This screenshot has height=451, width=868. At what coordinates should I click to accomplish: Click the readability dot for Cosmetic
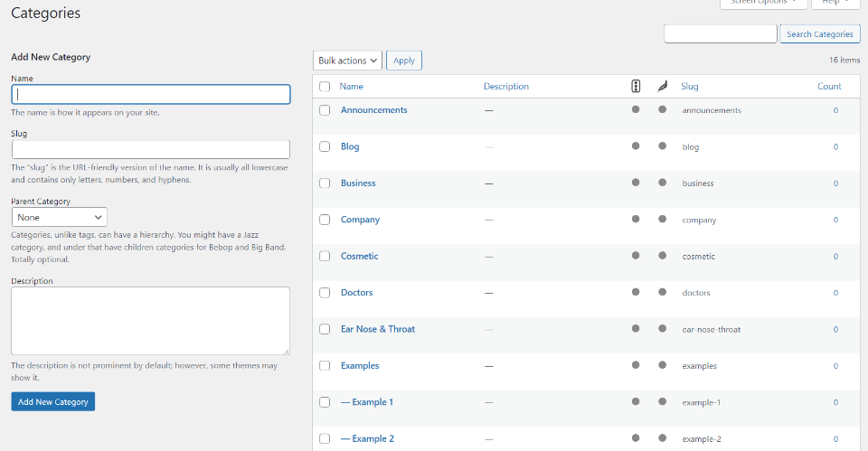point(662,256)
